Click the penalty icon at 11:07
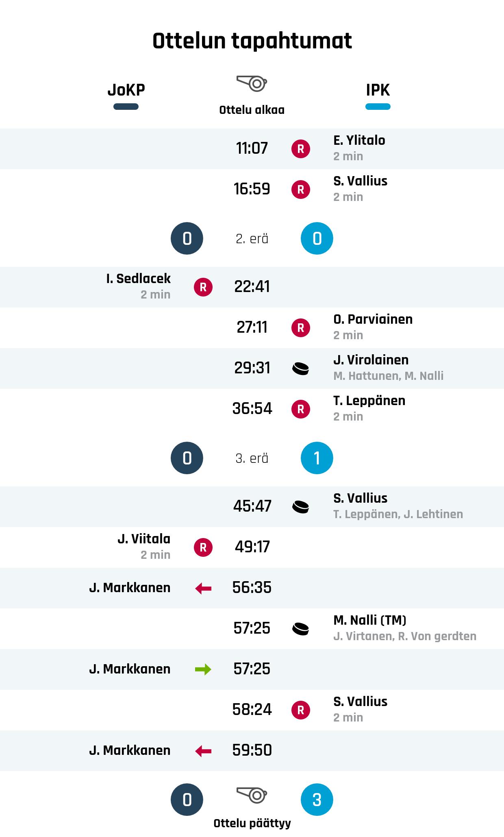The height and width of the screenshot is (837, 504). 301,149
